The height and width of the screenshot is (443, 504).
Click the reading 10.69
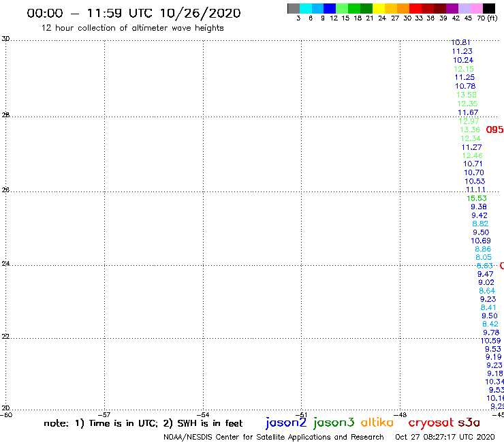[x=481, y=241]
